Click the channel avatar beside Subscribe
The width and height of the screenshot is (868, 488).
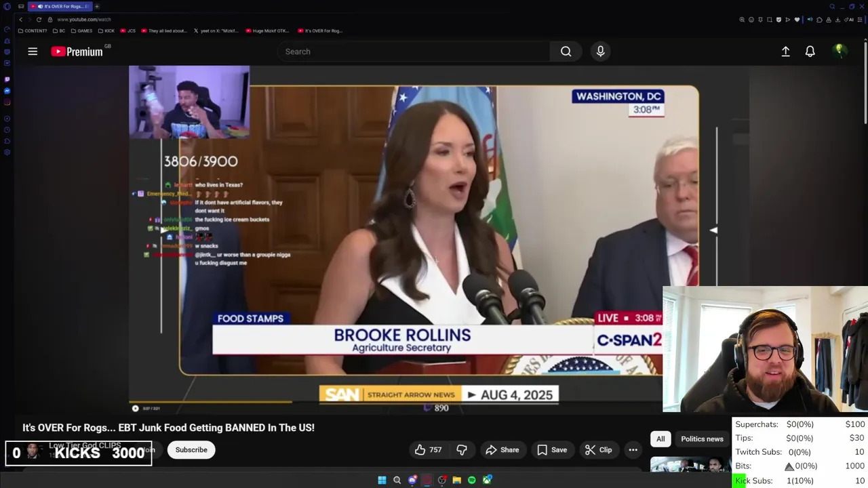pos(33,451)
